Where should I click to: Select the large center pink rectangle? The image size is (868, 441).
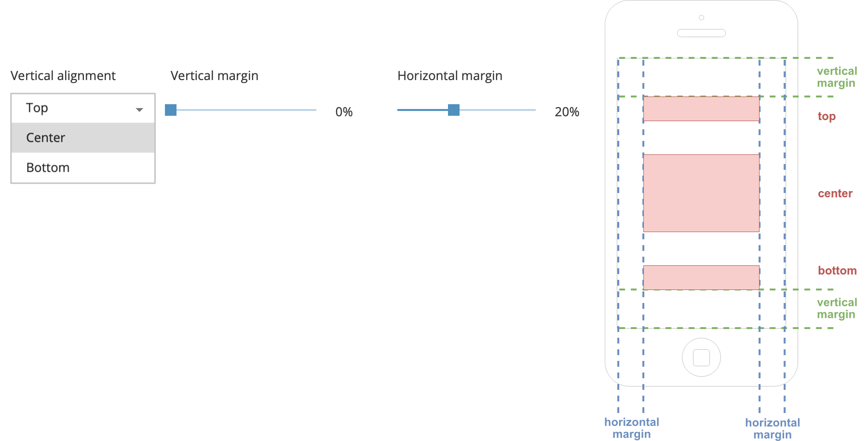click(701, 193)
